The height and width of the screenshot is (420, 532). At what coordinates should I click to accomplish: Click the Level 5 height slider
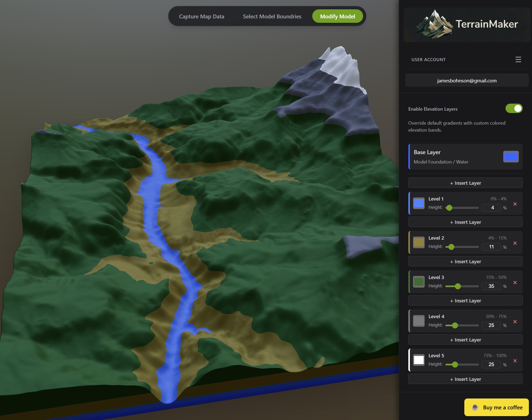[462, 365]
